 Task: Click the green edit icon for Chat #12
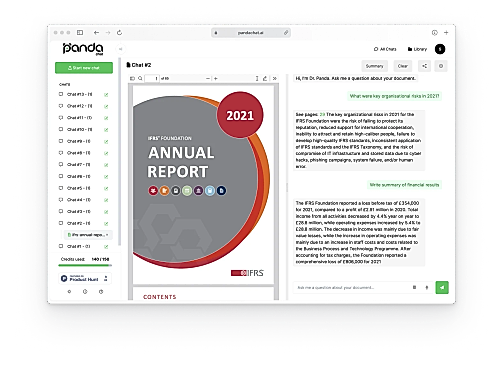point(106,106)
